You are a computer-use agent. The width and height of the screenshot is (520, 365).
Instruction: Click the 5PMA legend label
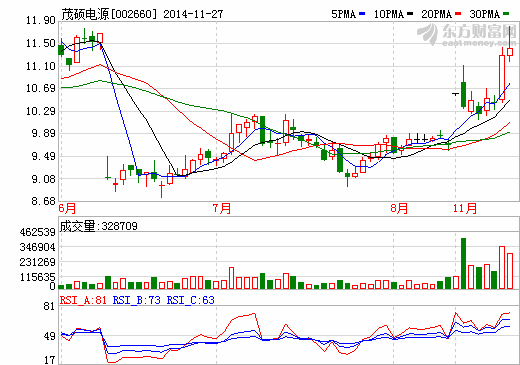(x=344, y=14)
